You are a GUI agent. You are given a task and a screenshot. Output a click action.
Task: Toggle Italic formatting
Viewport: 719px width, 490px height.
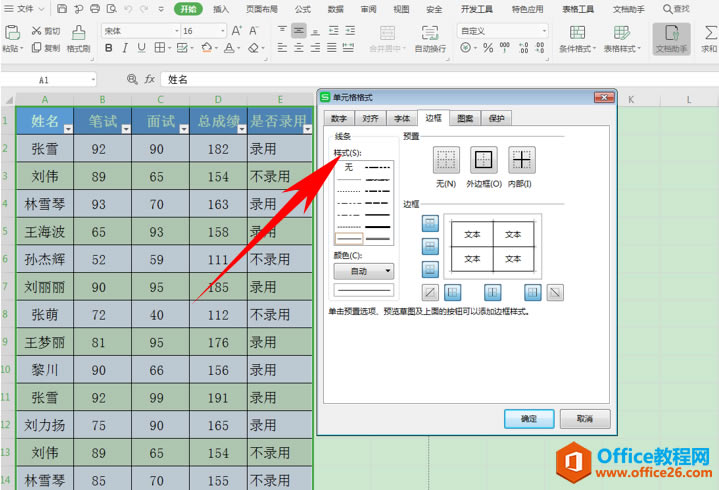[125, 48]
